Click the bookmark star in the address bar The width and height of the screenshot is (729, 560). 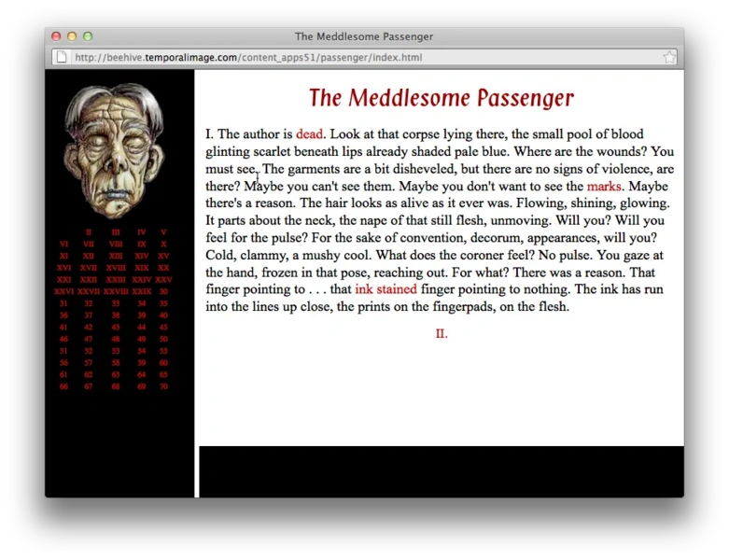click(669, 57)
